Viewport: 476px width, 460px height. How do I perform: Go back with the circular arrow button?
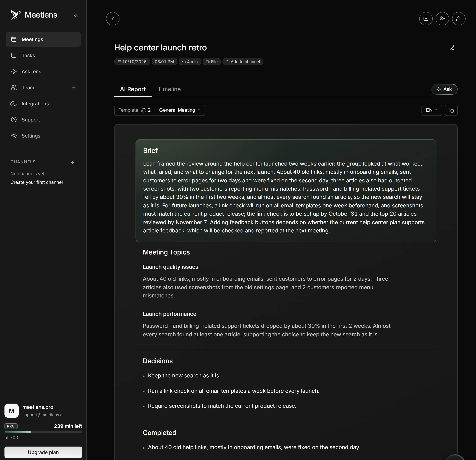click(113, 19)
